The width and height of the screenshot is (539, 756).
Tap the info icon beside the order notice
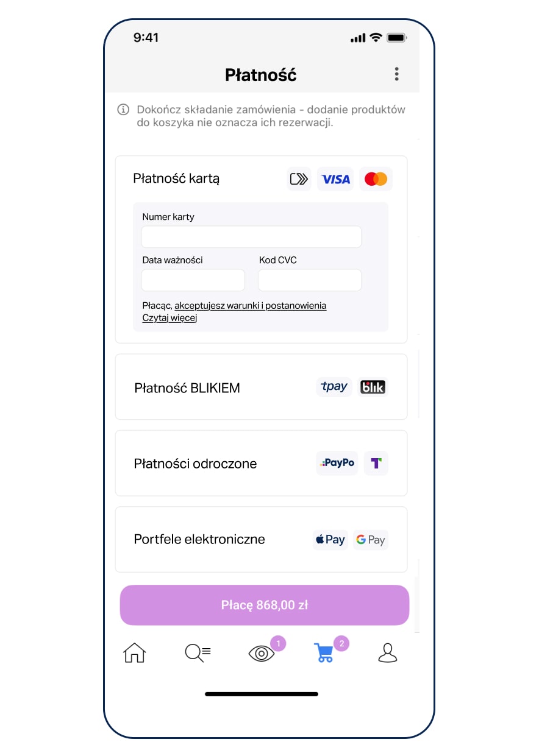123,110
